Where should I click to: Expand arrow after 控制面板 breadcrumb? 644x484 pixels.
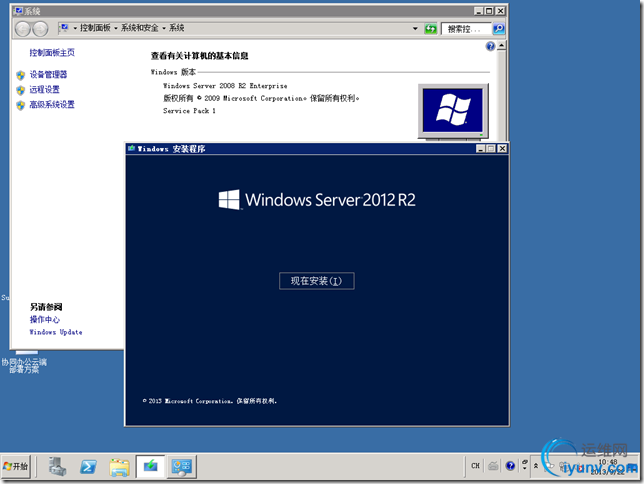point(116,28)
